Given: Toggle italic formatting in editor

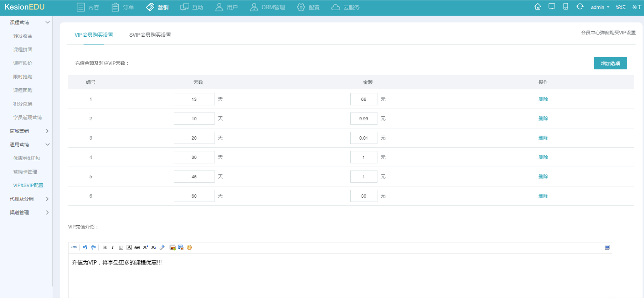Looking at the screenshot, I should [113, 247].
